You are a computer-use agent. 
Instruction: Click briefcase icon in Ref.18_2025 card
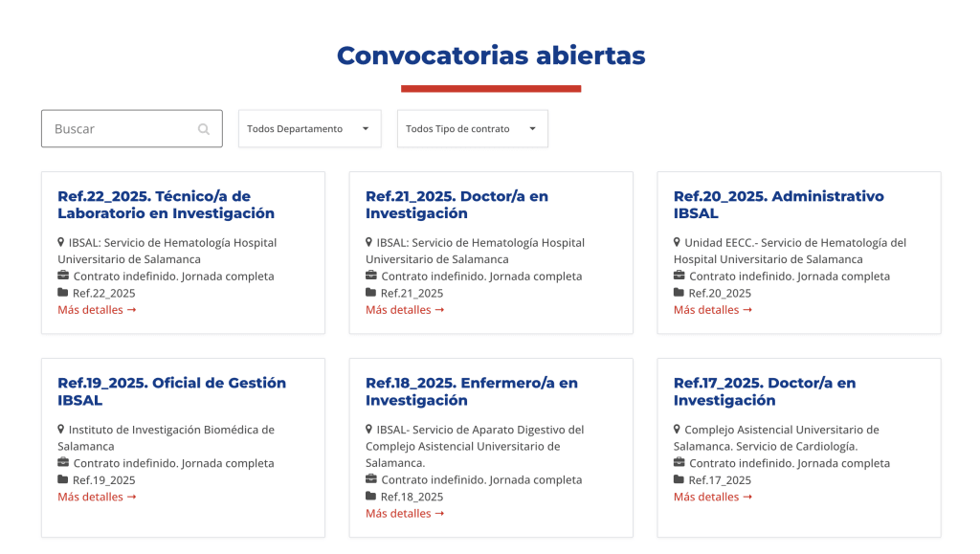click(371, 479)
